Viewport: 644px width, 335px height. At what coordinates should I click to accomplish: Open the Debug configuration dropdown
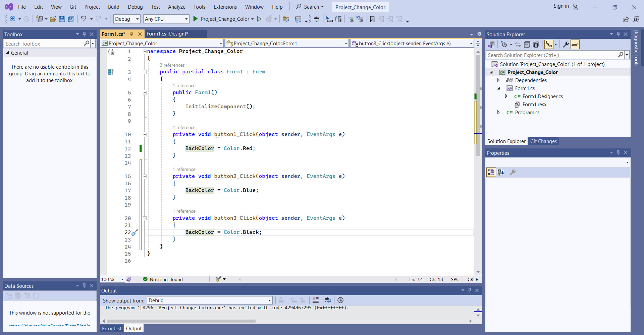[127, 19]
